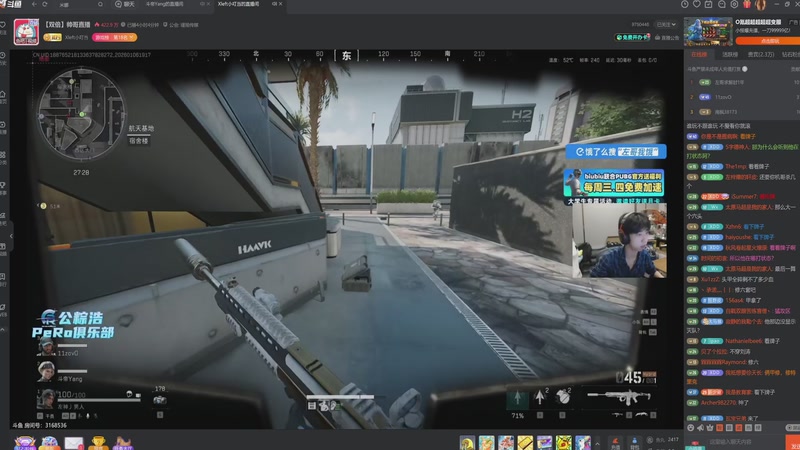Image resolution: width=800 pixels, height=450 pixels.
Task: Open the gold trophy icon in bottom bar
Action: (x=98, y=443)
